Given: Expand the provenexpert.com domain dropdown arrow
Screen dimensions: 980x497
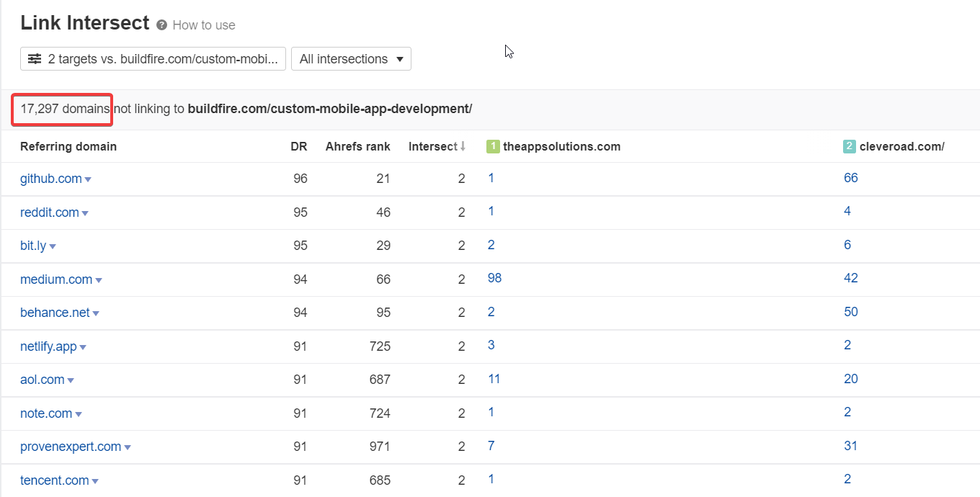Looking at the screenshot, I should click(x=128, y=448).
